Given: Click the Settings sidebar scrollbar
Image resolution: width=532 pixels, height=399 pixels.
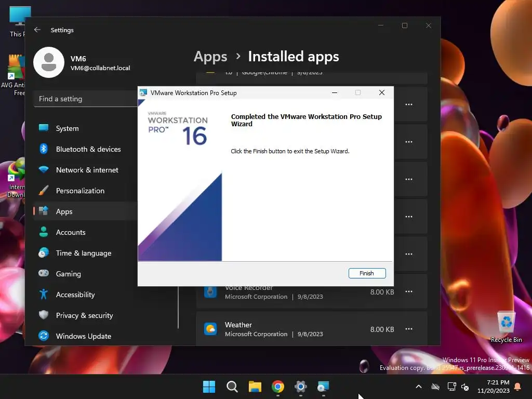Looking at the screenshot, I should (178, 308).
